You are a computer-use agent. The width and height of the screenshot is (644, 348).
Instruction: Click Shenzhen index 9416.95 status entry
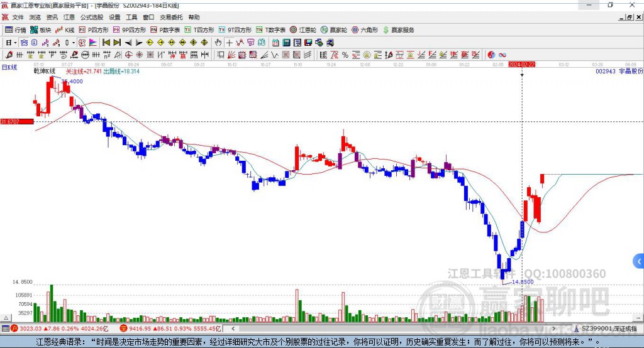pyautogui.click(x=170, y=329)
